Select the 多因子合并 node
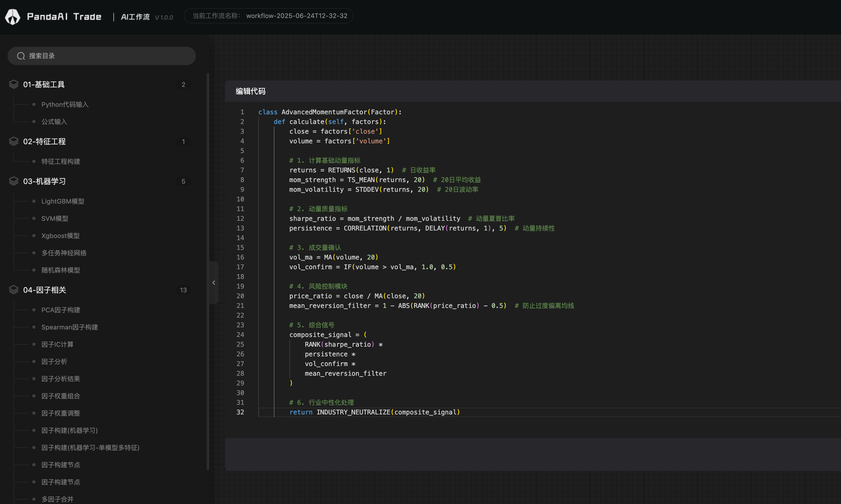 57,499
